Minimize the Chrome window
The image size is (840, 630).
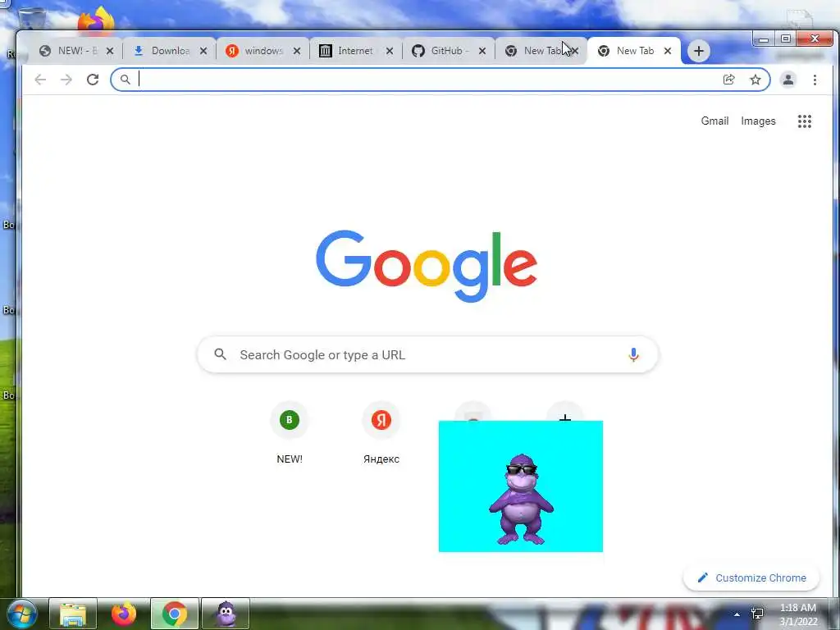[764, 39]
